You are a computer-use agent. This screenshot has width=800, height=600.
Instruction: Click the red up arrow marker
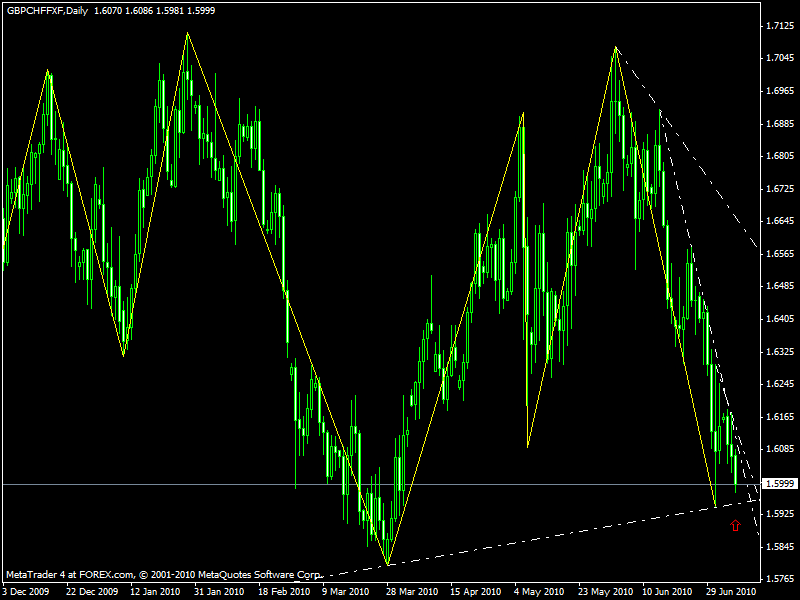point(736,525)
